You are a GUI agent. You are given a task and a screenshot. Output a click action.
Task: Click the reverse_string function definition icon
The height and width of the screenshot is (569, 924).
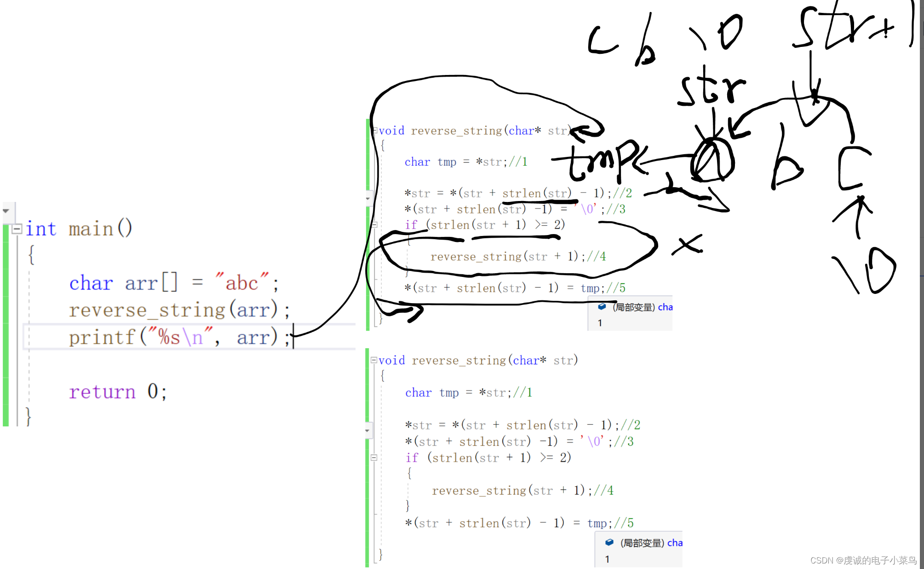373,360
